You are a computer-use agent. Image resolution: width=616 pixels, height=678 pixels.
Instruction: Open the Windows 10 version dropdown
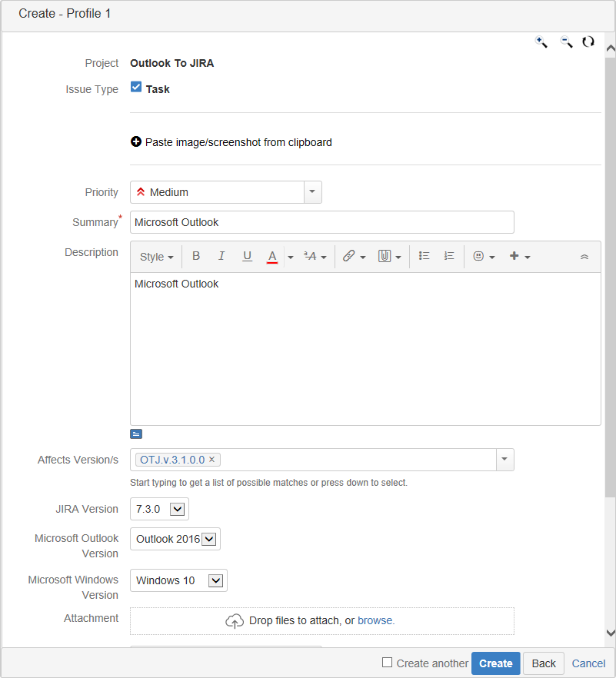coord(178,580)
